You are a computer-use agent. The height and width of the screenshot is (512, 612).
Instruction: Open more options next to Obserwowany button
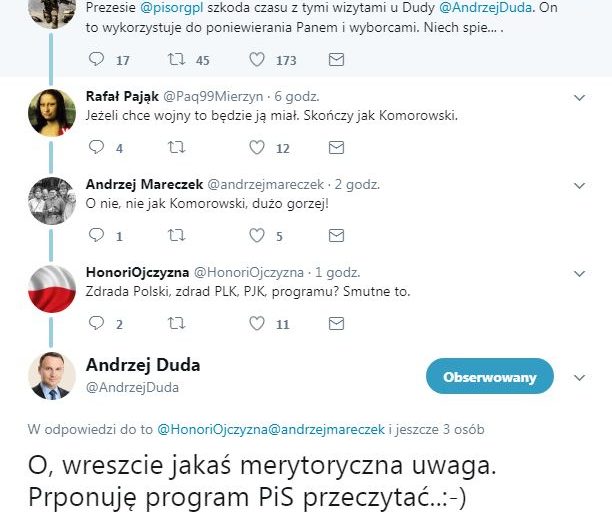tap(580, 377)
